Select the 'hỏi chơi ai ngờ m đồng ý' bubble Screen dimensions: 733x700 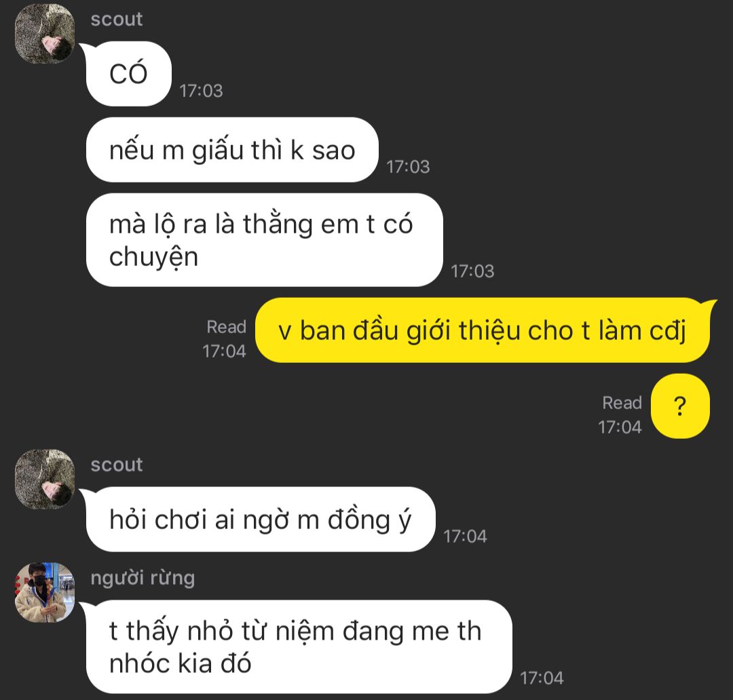pos(261,519)
